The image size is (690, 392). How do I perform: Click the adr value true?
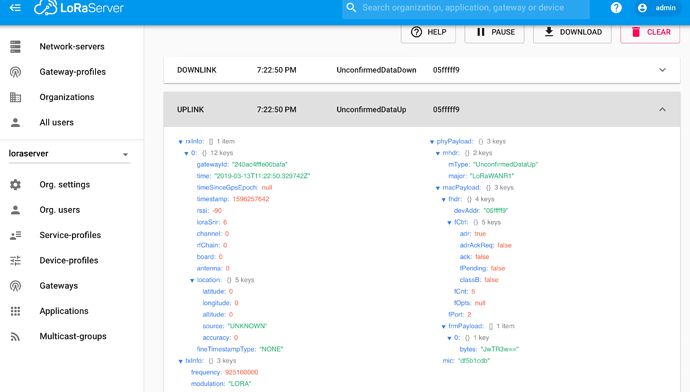(480, 234)
